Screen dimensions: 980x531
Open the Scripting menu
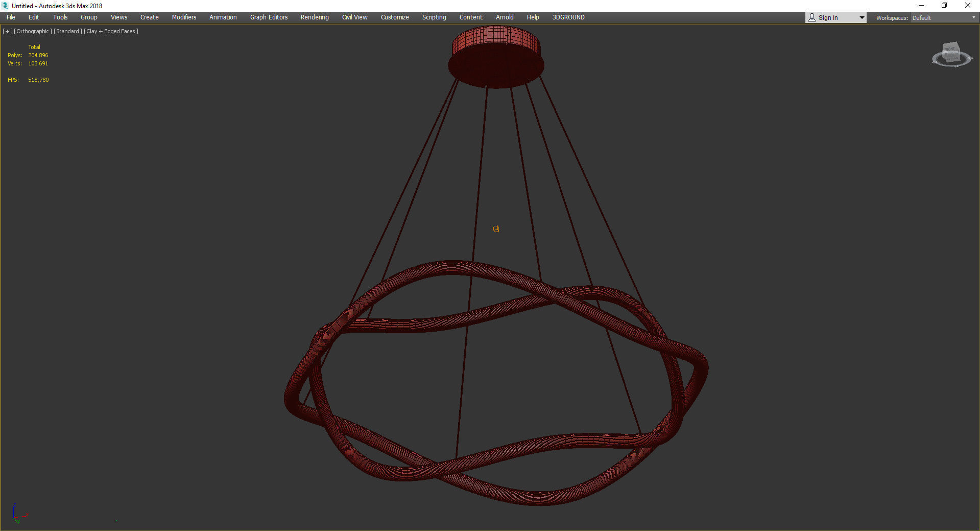[x=434, y=17]
